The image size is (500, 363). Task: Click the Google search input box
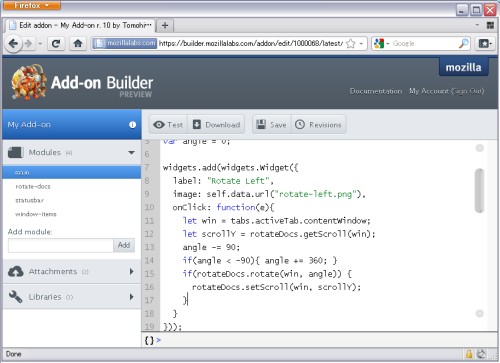tap(424, 43)
